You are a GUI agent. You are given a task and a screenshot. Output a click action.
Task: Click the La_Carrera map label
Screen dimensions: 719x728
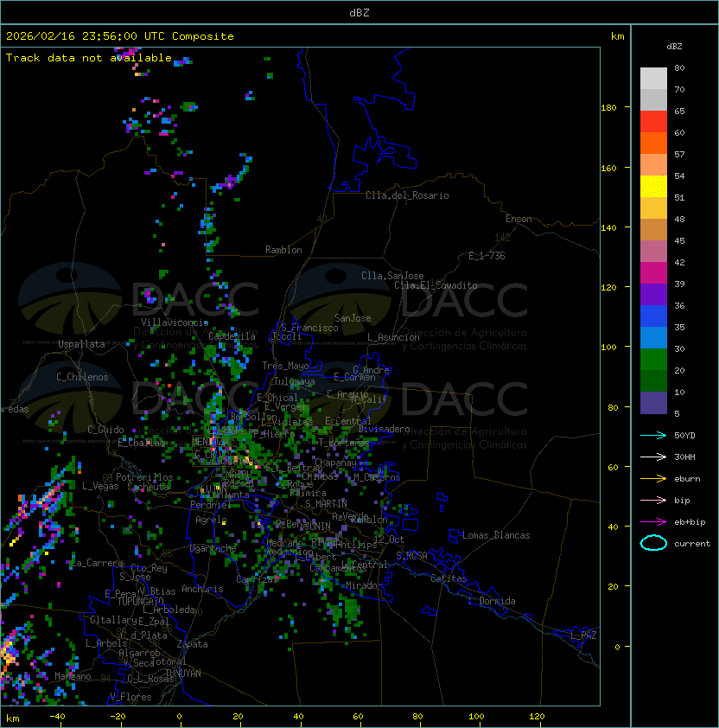pyautogui.click(x=98, y=563)
